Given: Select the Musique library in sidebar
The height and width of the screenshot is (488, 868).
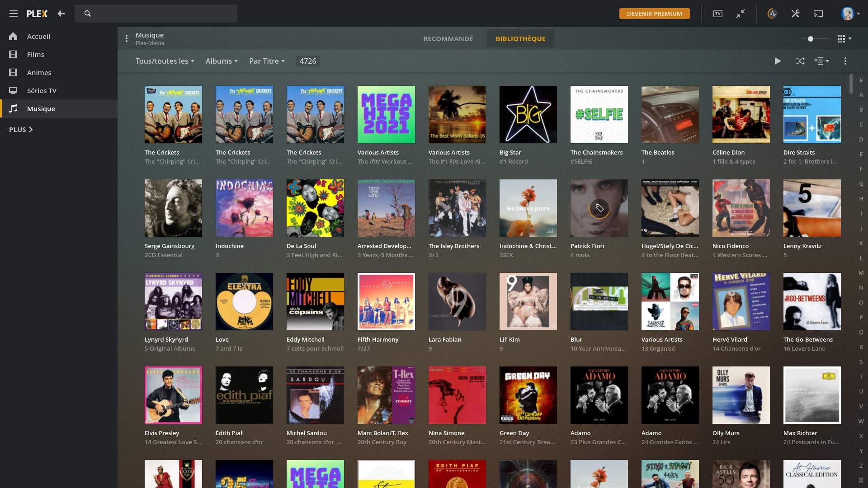Looking at the screenshot, I should (59, 108).
